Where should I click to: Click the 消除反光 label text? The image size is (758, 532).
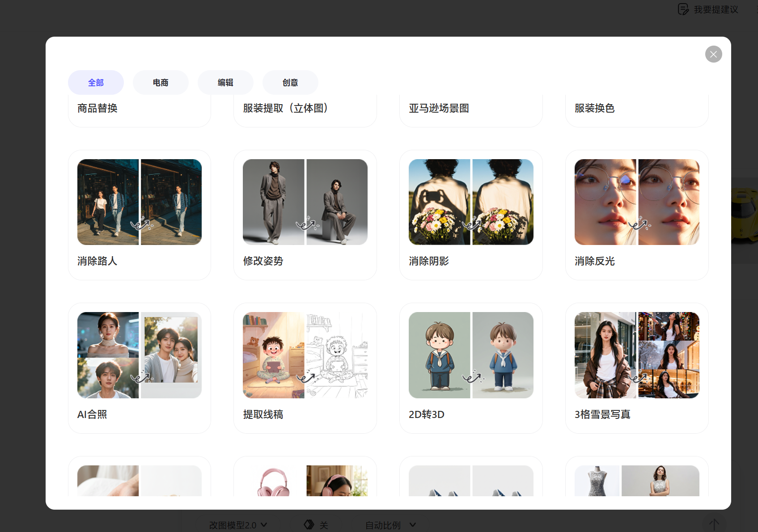595,261
